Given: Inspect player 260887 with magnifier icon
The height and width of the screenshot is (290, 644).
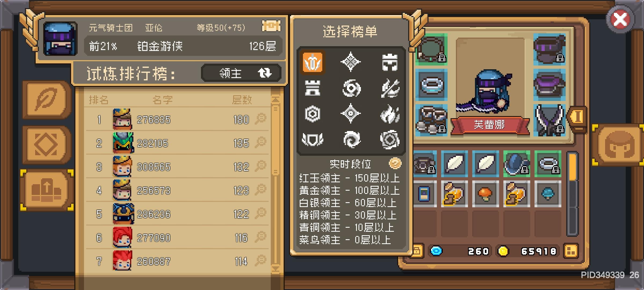Looking at the screenshot, I should pos(260,260).
